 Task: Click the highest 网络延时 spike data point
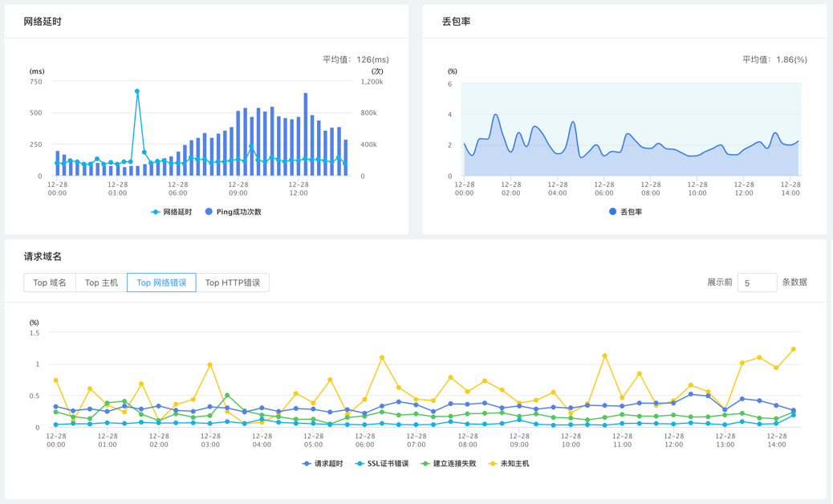[x=137, y=91]
